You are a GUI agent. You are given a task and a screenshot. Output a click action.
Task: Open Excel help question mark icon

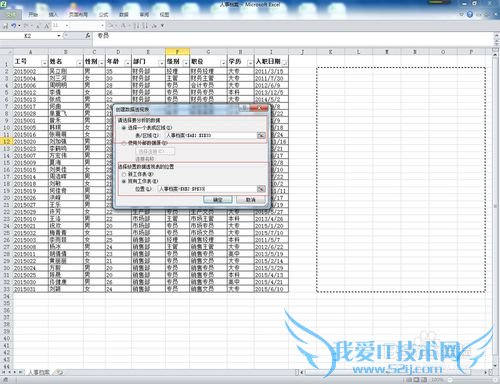tap(470, 14)
